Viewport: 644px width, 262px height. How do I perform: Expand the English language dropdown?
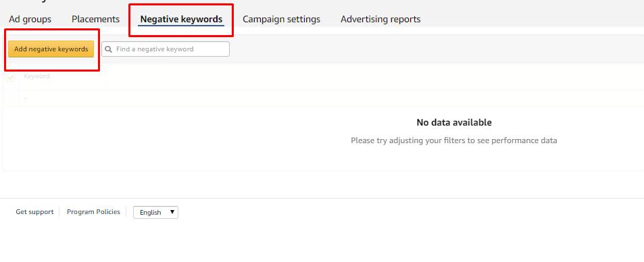(155, 212)
